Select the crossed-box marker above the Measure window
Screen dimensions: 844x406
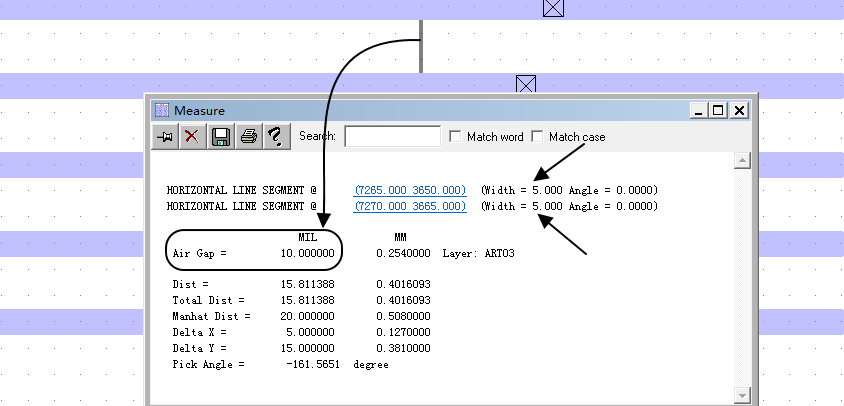pos(526,84)
